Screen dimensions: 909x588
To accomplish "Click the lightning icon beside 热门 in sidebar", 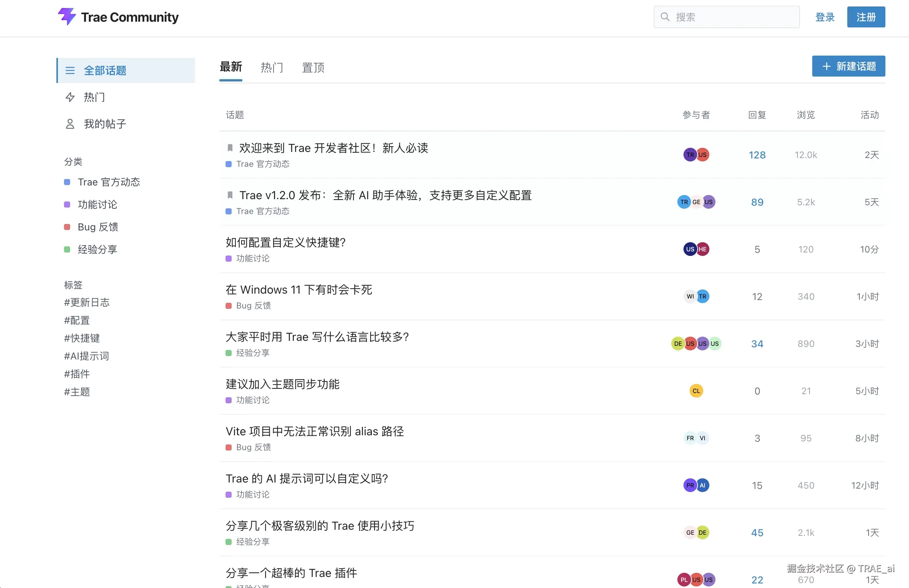I will (70, 97).
